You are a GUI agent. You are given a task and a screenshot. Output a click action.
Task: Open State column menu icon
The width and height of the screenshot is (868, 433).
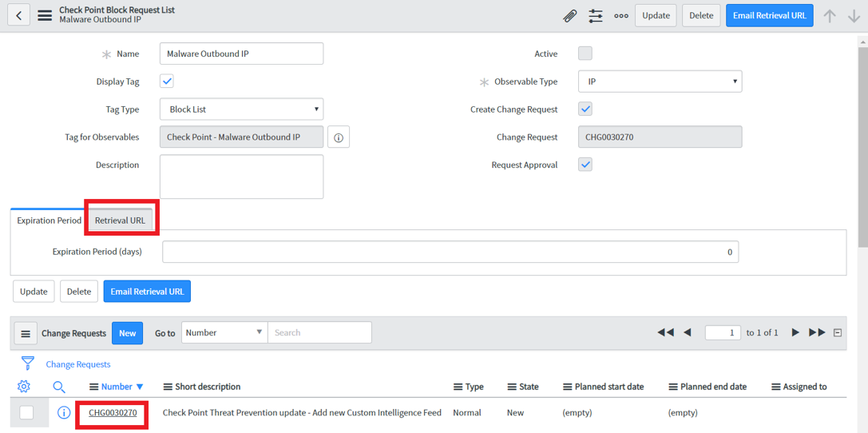pos(512,387)
